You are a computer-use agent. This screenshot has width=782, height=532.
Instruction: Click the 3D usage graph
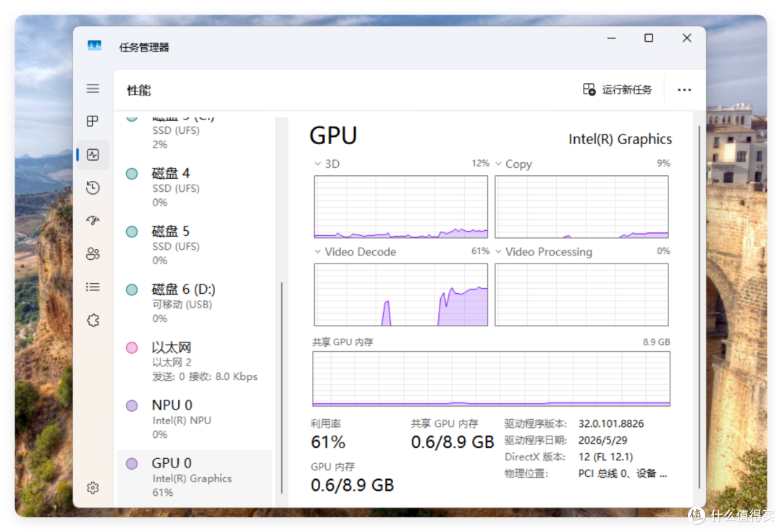click(x=401, y=206)
